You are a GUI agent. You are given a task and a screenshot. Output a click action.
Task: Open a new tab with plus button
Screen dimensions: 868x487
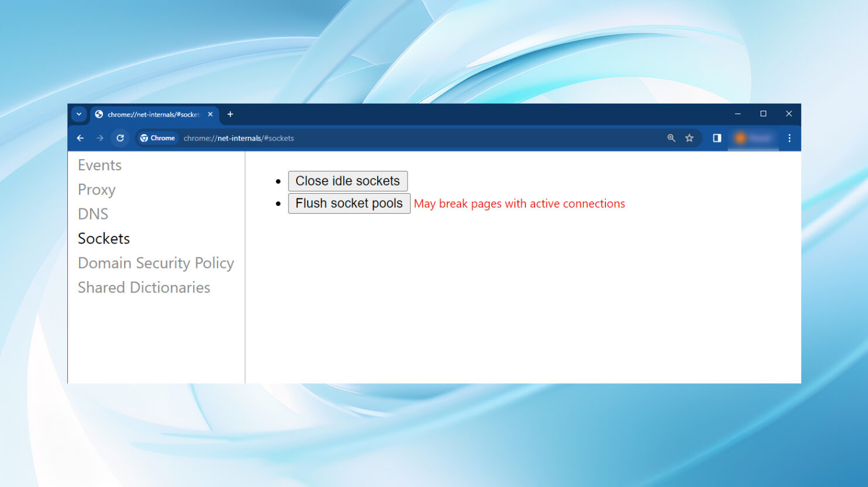coord(230,114)
